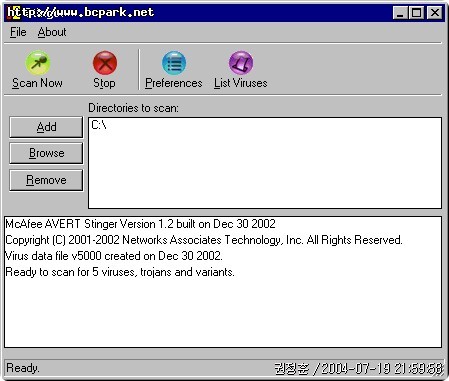Click the title bar application icon
Viewport: 449px width, 381px height.
point(13,13)
